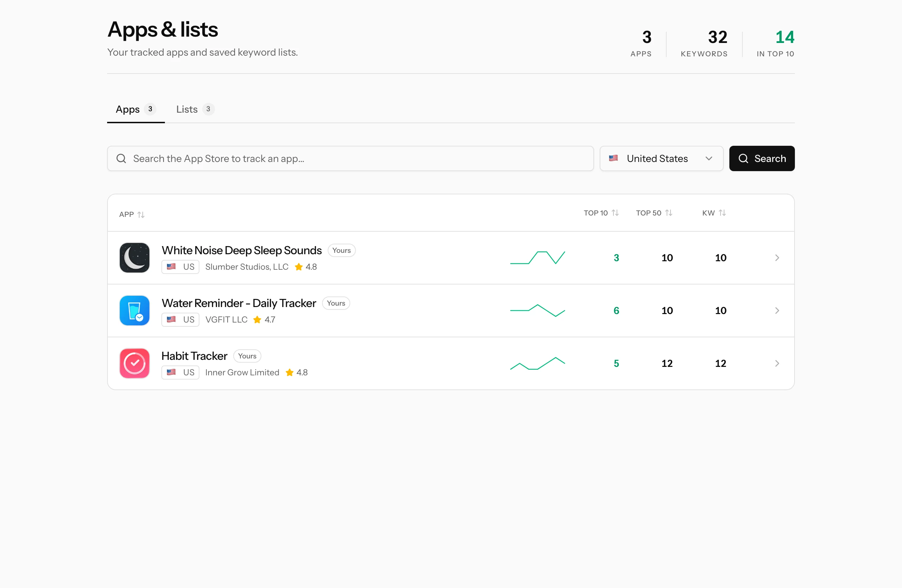Click the star rating for Slumber Studios
The image size is (902, 588).
[306, 267]
